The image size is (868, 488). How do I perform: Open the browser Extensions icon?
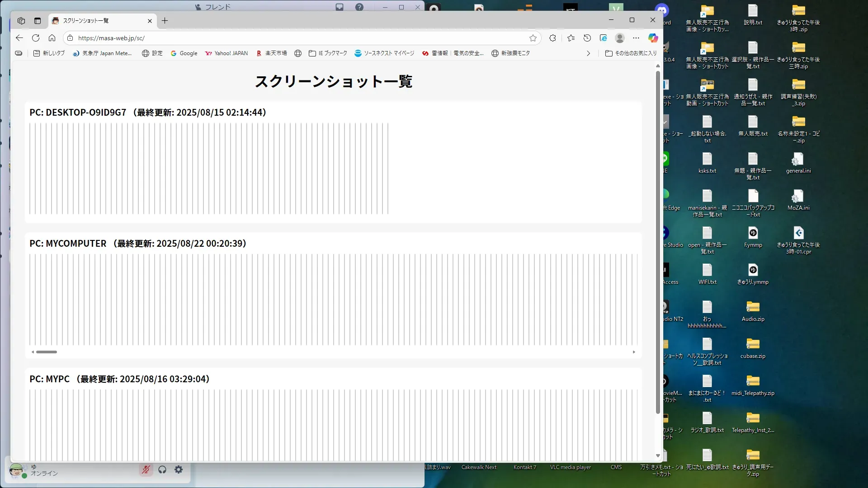tap(552, 38)
